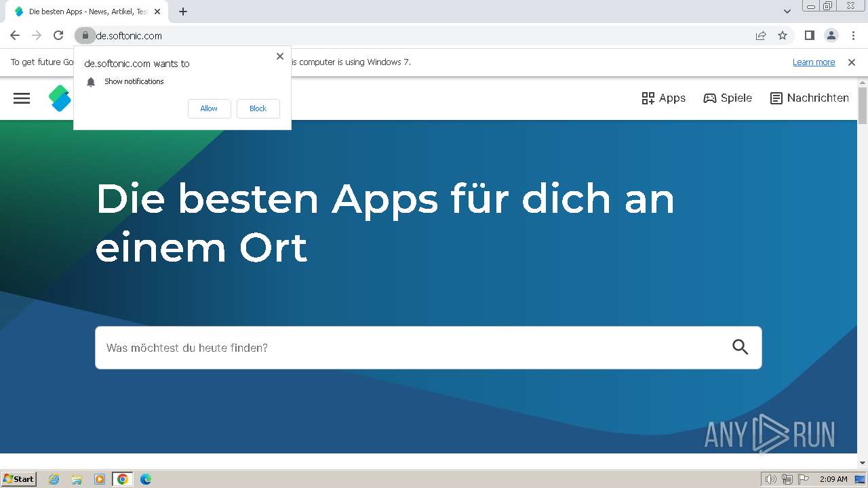
Task: Click the Softonic logo
Action: (60, 98)
